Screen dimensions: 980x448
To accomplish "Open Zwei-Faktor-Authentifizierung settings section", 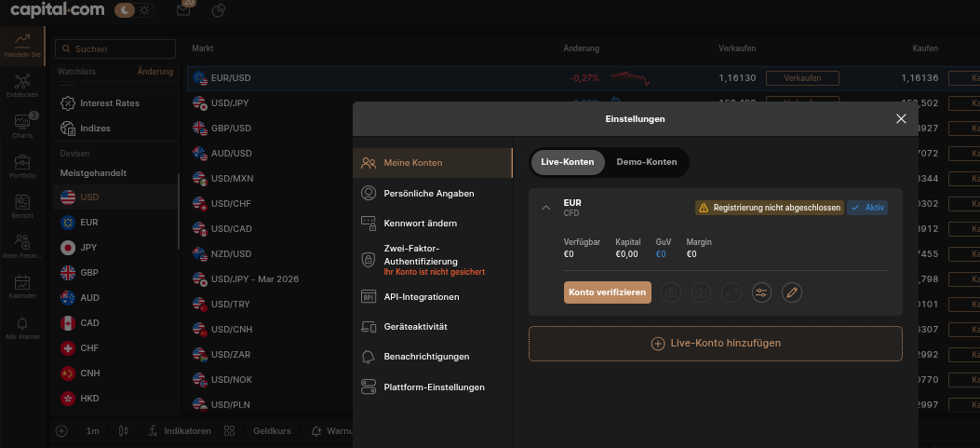I will point(433,260).
